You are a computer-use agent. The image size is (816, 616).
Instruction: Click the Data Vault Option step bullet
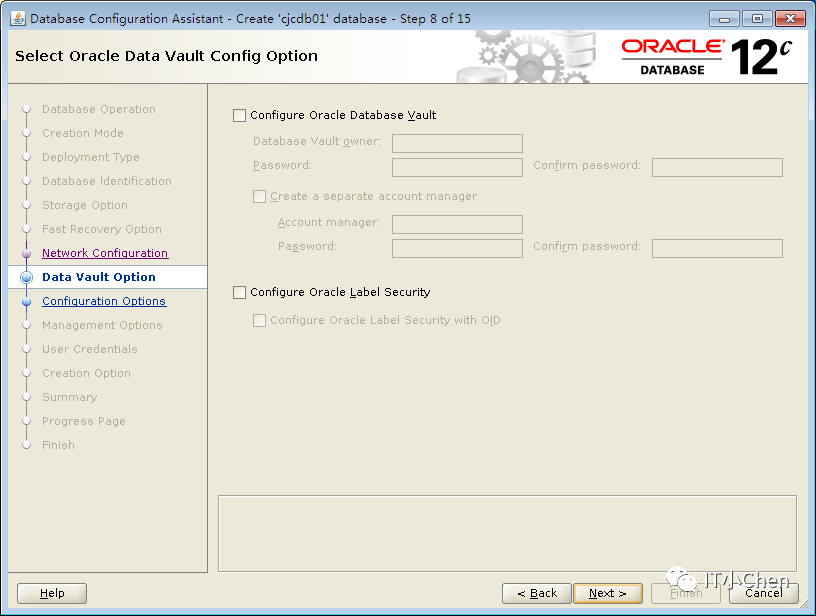tap(27, 277)
